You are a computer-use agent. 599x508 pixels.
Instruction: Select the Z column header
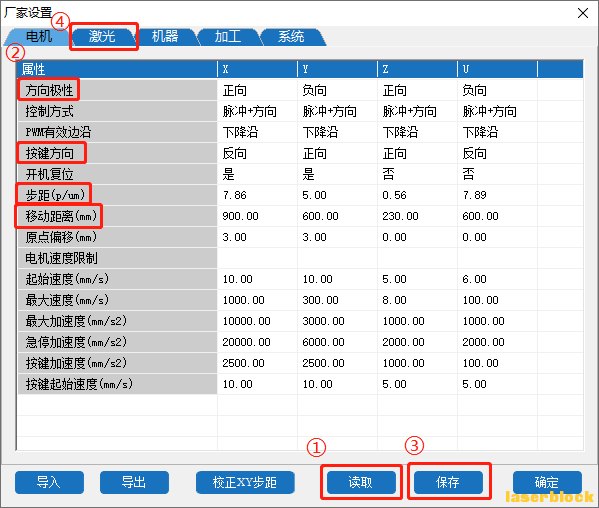[418, 69]
